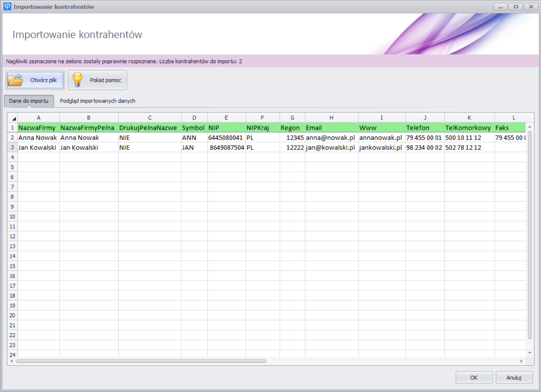Click the left arrow of horizontal scrollbar
Screen dimensions: 541x392
point(11,361)
